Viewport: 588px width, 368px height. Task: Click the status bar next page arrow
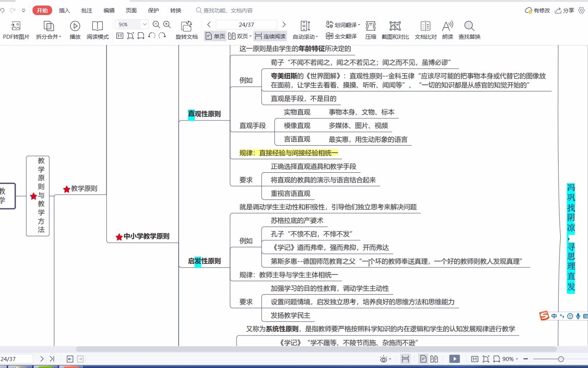coord(42,359)
